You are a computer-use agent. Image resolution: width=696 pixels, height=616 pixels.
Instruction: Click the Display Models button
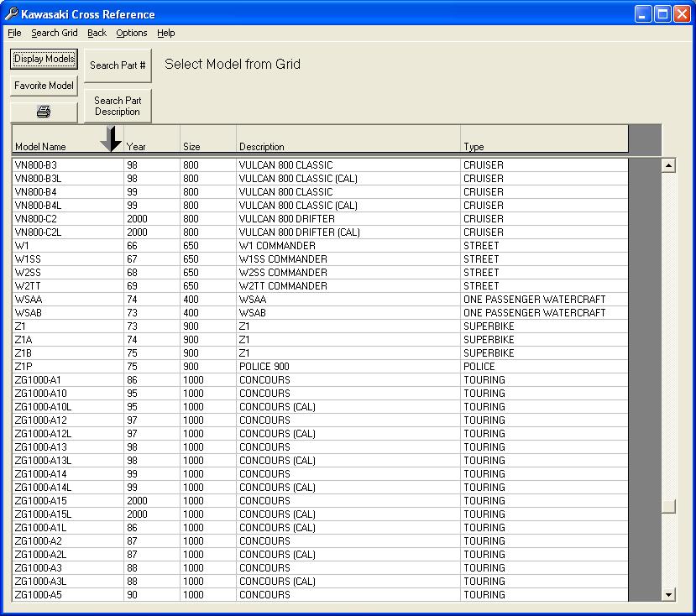coord(44,59)
